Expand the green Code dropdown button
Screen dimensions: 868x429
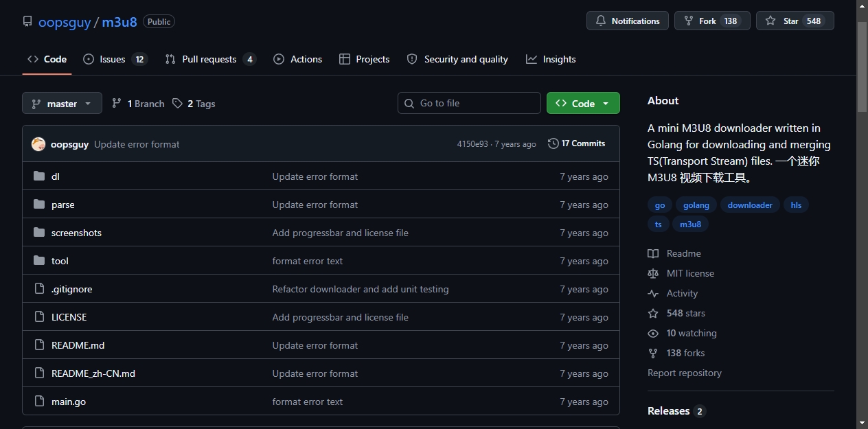[583, 103]
